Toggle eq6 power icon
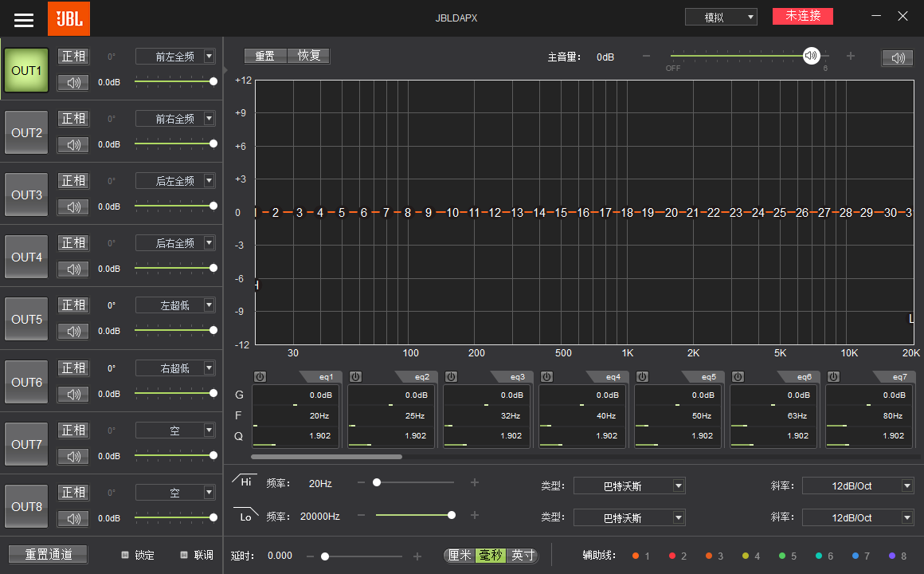Viewport: 924px width, 574px height. click(738, 376)
